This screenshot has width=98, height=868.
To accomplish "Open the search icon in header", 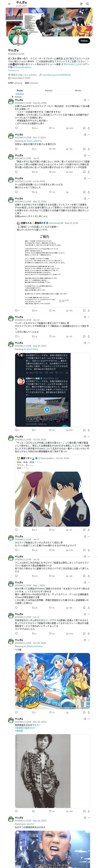I will pos(88,4).
